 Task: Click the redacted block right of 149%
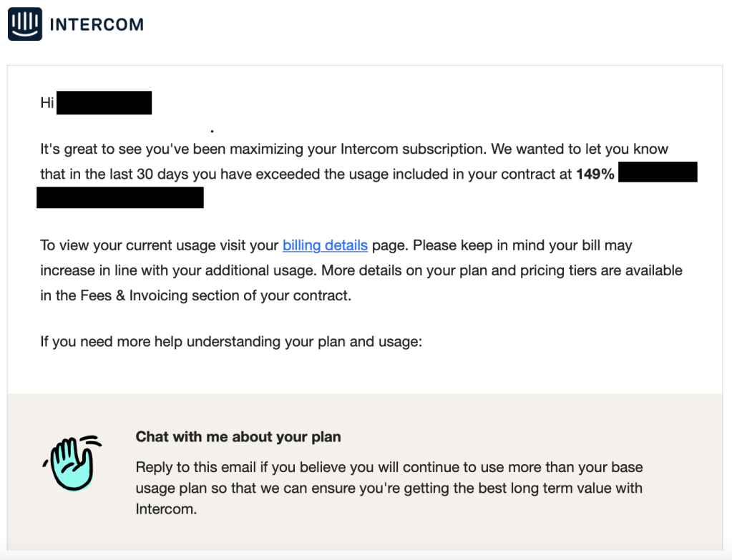click(658, 172)
